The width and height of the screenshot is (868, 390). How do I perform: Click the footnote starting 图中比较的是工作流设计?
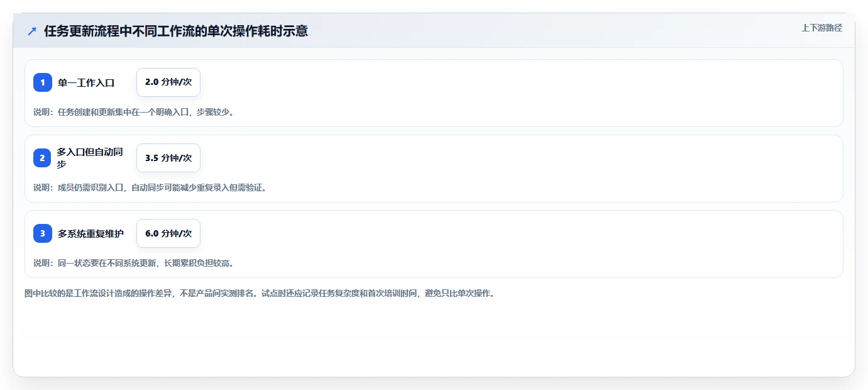260,293
